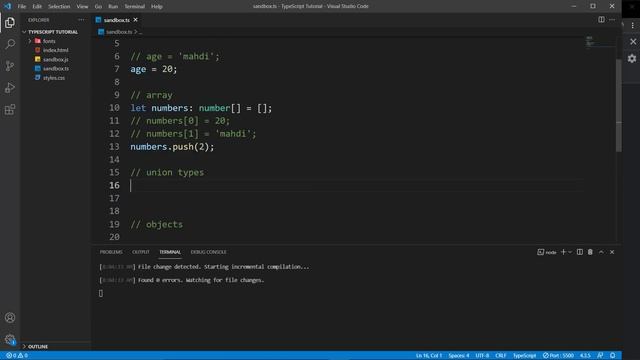Open Run and Debug view
Viewport: 640px width, 360px height.
pos(10,87)
